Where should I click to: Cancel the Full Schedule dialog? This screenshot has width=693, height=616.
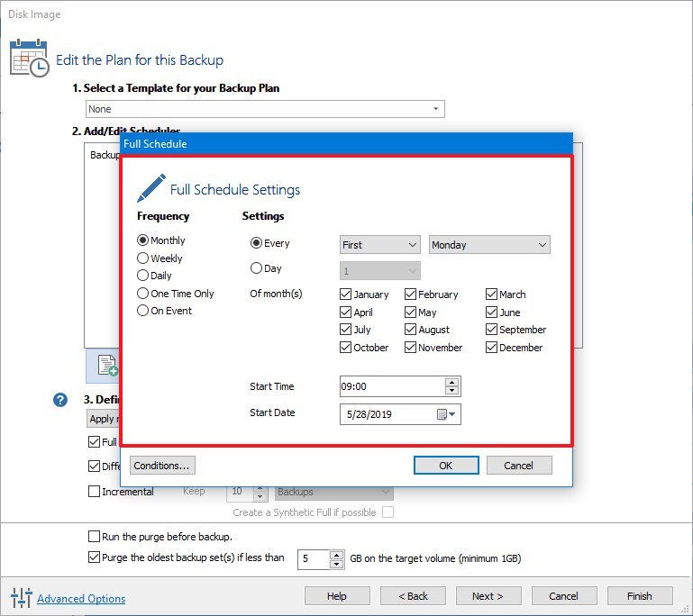(x=519, y=466)
